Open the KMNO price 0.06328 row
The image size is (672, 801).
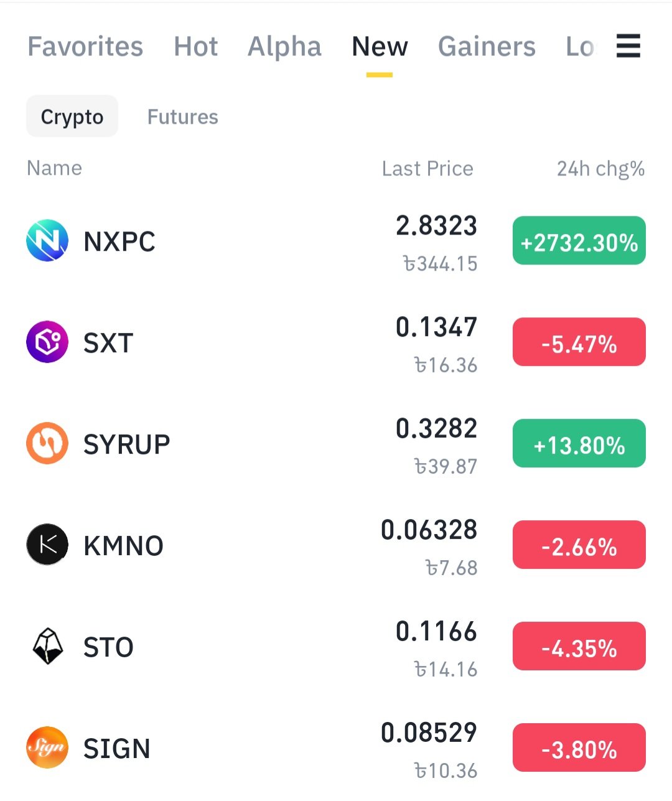click(x=336, y=546)
